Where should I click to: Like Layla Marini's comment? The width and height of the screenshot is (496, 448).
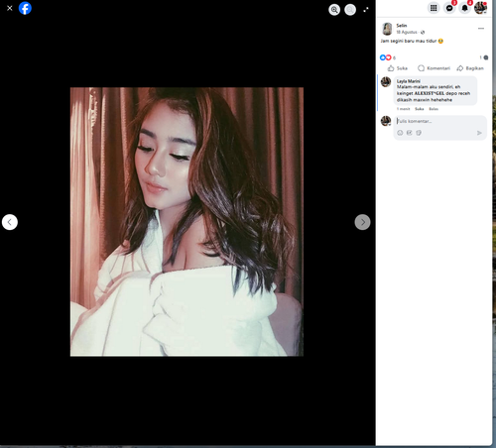[x=420, y=109]
